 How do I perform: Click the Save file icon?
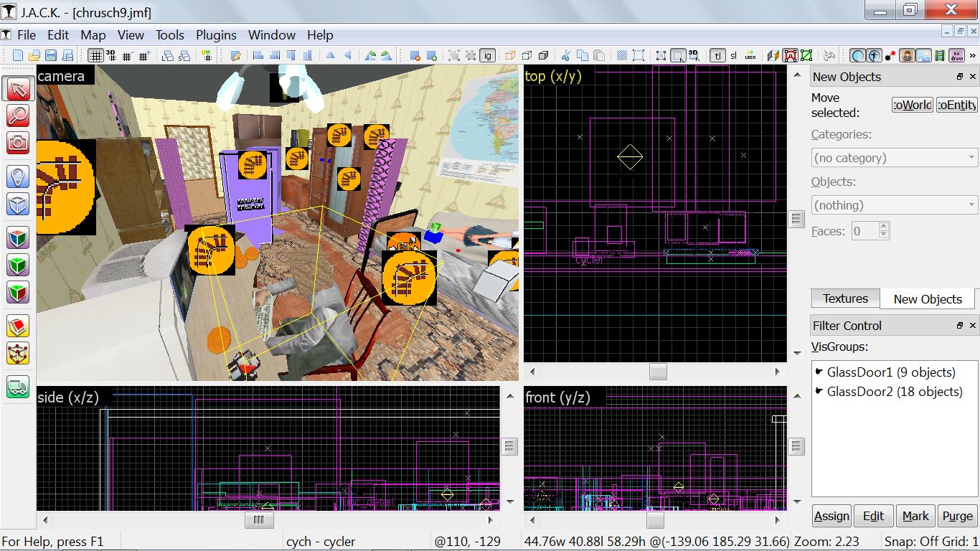51,55
